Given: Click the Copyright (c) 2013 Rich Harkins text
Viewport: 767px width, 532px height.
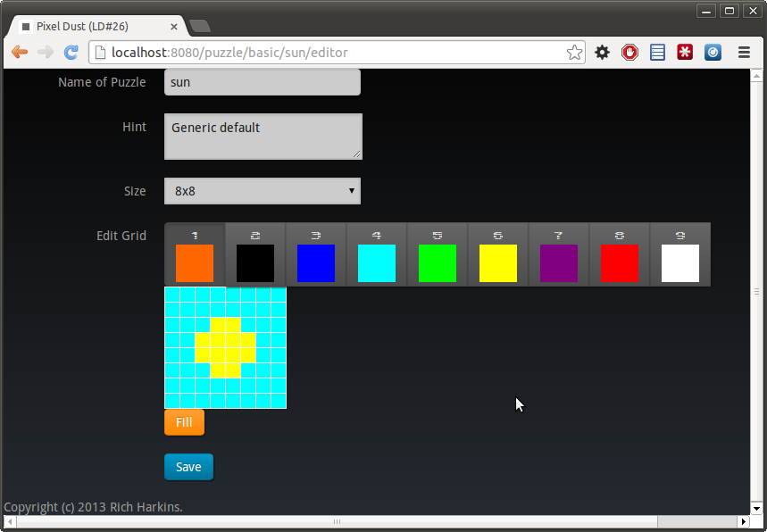Looking at the screenshot, I should tap(93, 507).
